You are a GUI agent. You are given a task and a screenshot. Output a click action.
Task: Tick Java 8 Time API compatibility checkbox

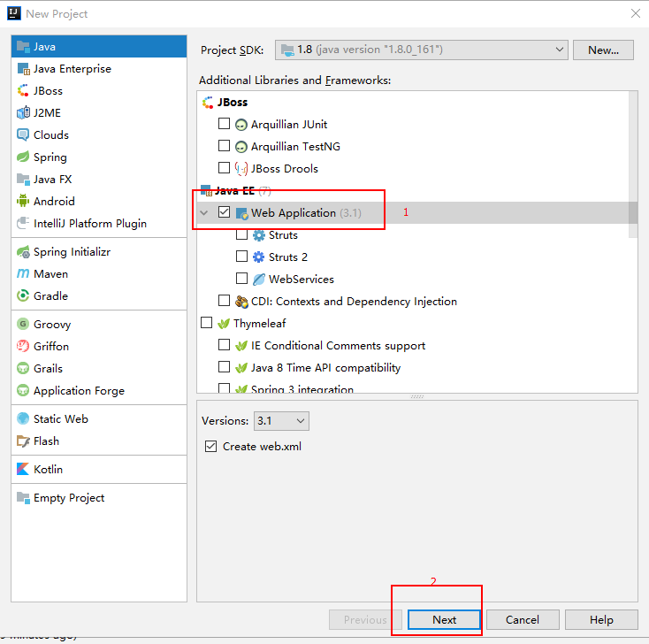224,366
